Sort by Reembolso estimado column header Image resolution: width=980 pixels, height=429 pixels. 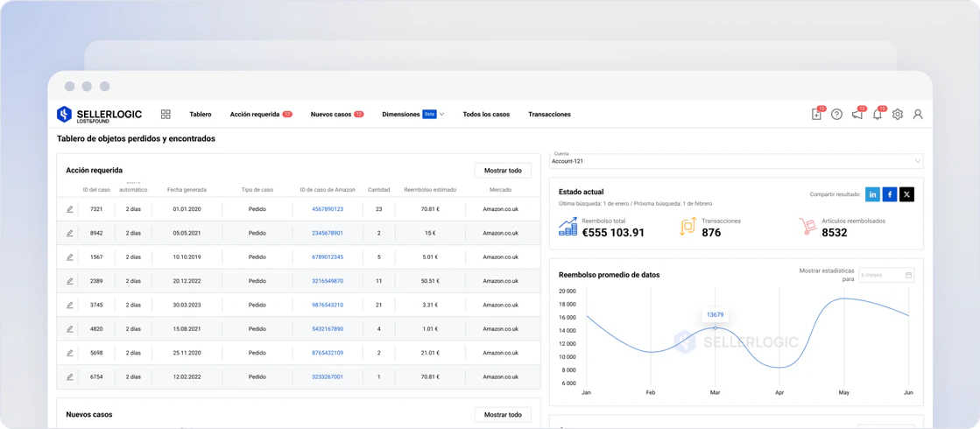click(430, 190)
